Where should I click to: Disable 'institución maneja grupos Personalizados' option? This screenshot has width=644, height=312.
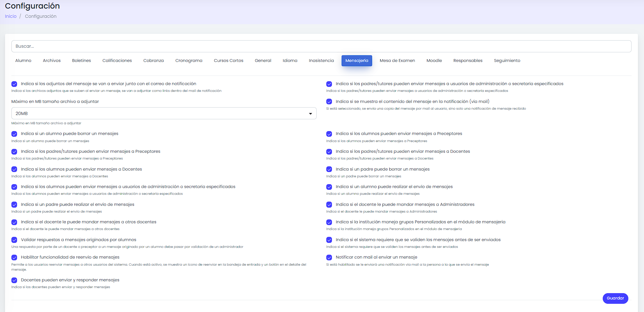(329, 222)
